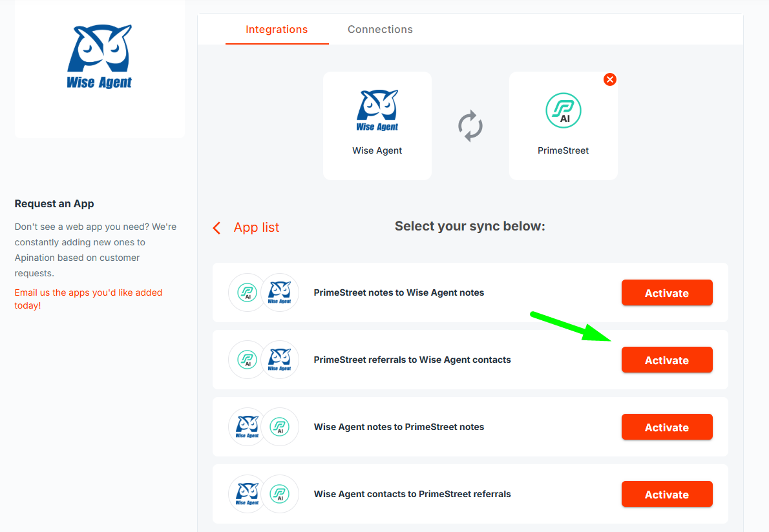
Task: Select 'Wise Agent notes to PrimeStreet notes' text
Action: coord(399,427)
